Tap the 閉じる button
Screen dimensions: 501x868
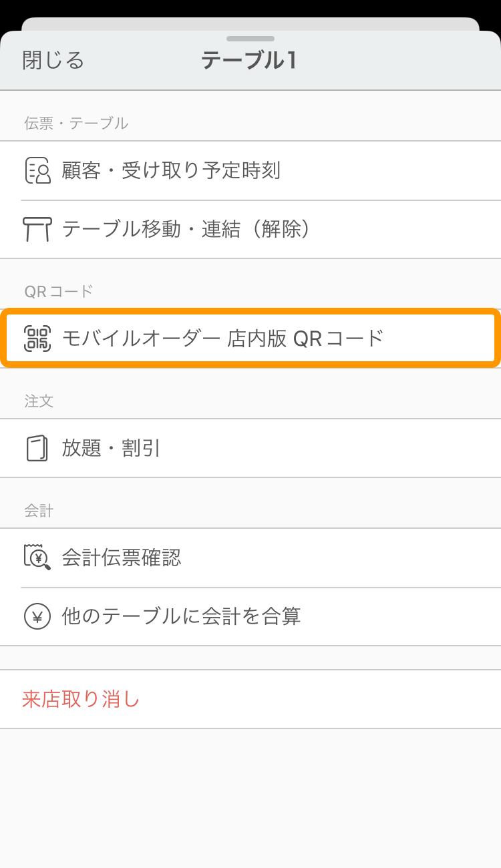[53, 61]
